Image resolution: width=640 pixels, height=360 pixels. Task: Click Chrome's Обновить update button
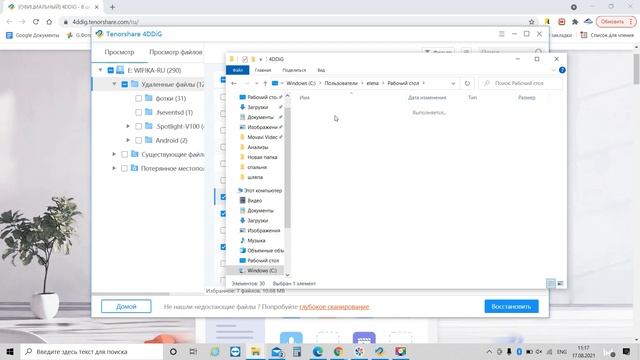[616, 22]
